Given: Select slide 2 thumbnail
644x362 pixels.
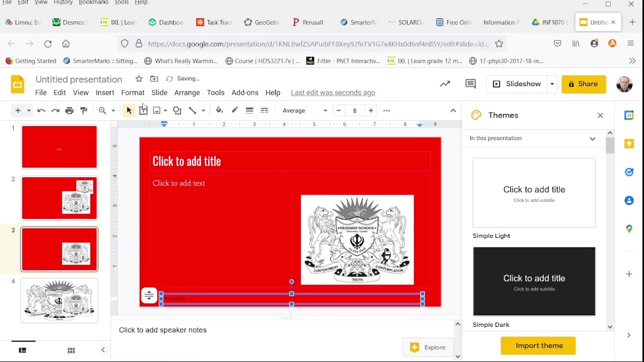Looking at the screenshot, I should (x=59, y=198).
